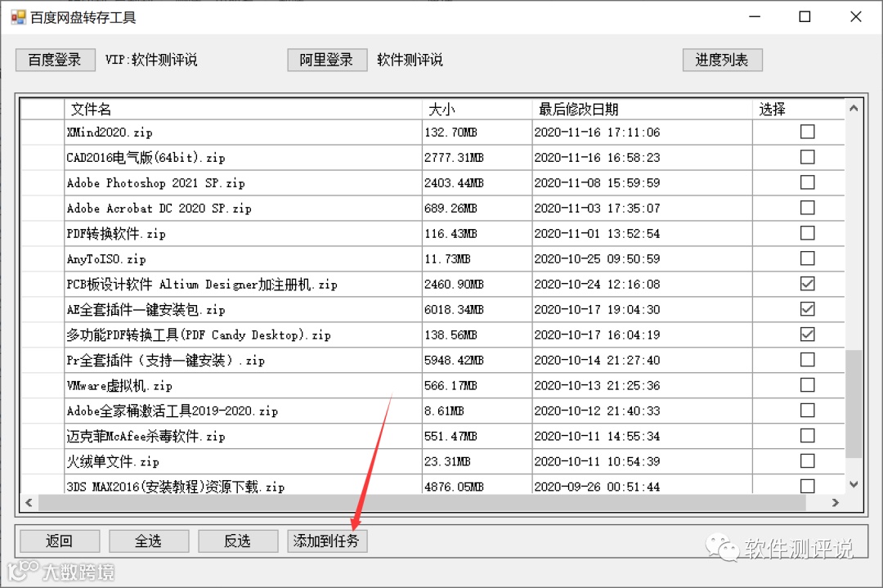Check the box for Adobe全家桶激活工具2019-2020.zip

pyautogui.click(x=807, y=411)
